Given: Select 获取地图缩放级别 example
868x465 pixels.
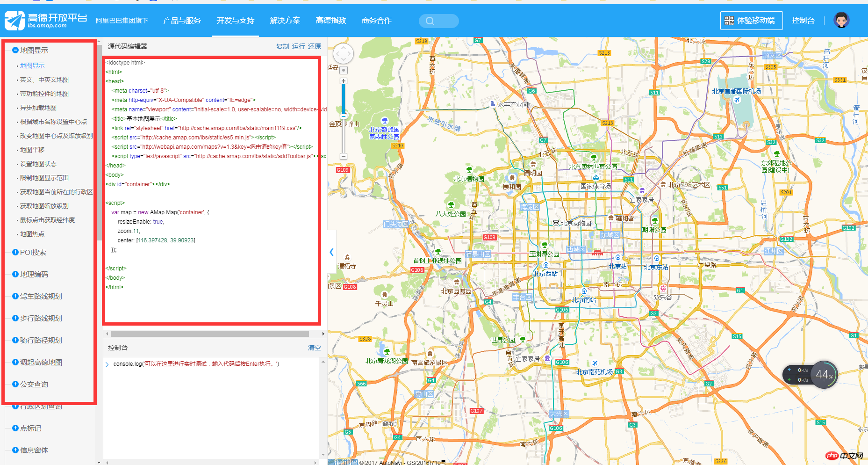Looking at the screenshot, I should pyautogui.click(x=44, y=206).
